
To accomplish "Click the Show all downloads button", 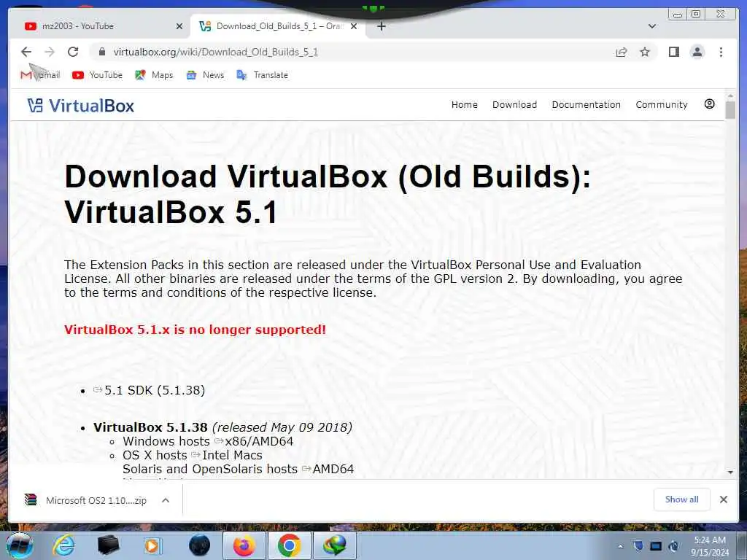I will click(682, 499).
